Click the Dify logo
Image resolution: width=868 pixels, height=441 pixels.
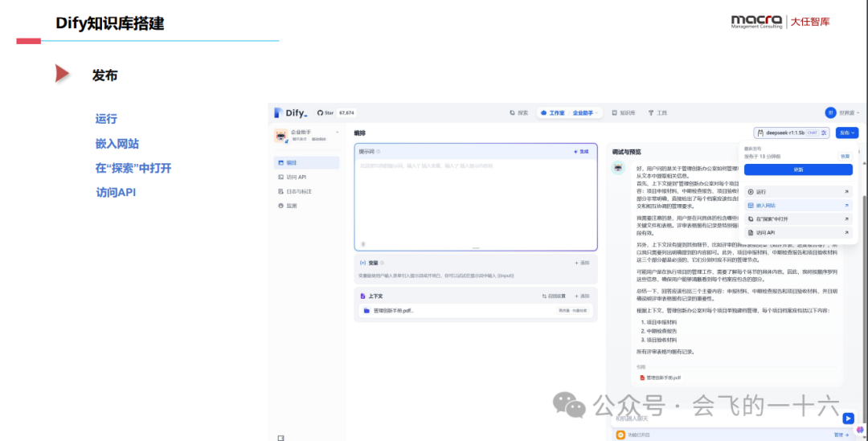[290, 113]
